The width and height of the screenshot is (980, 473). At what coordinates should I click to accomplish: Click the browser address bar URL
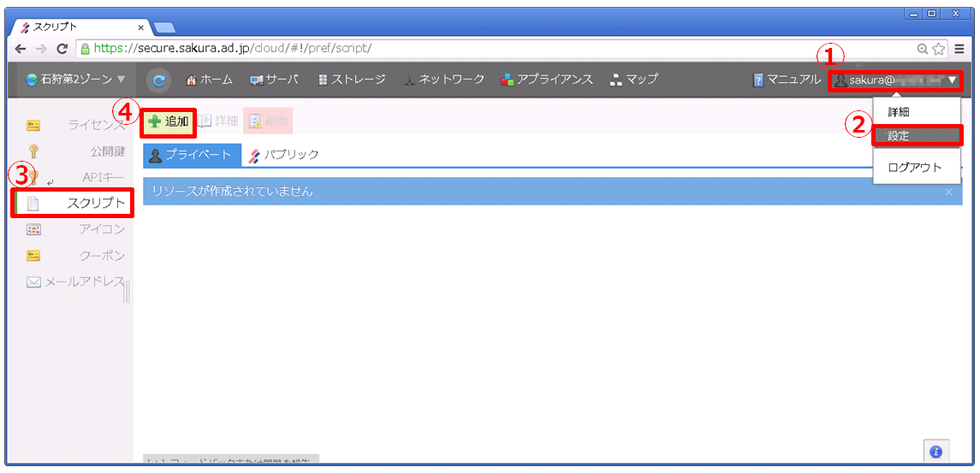[x=428, y=49]
